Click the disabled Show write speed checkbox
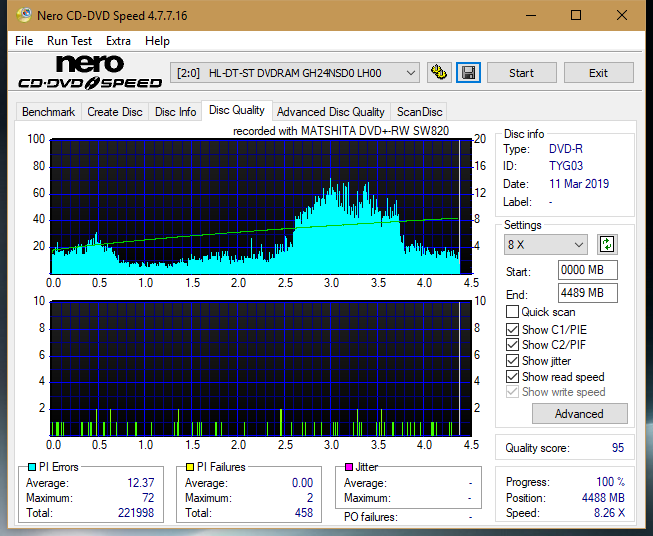 point(512,392)
